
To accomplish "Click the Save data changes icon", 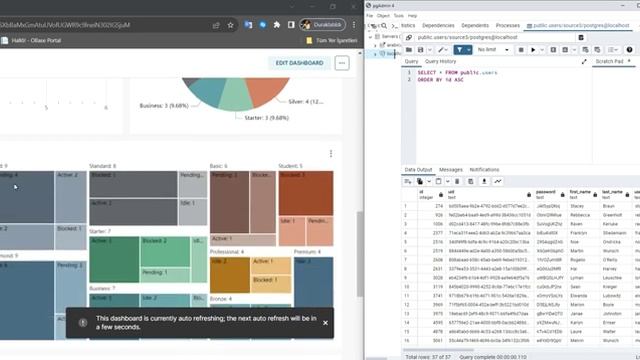I will pyautogui.click(x=471, y=181).
